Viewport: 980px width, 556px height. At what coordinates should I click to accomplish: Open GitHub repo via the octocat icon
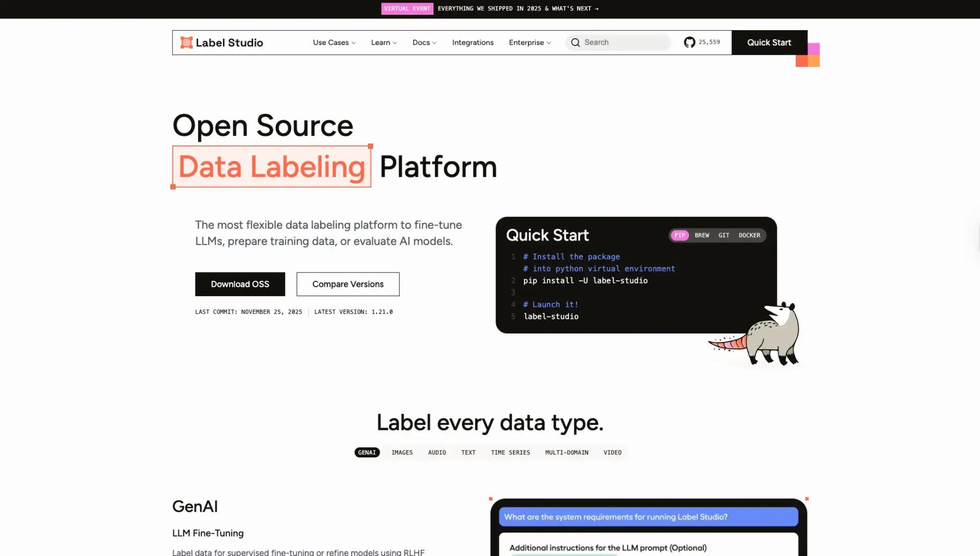tap(689, 42)
